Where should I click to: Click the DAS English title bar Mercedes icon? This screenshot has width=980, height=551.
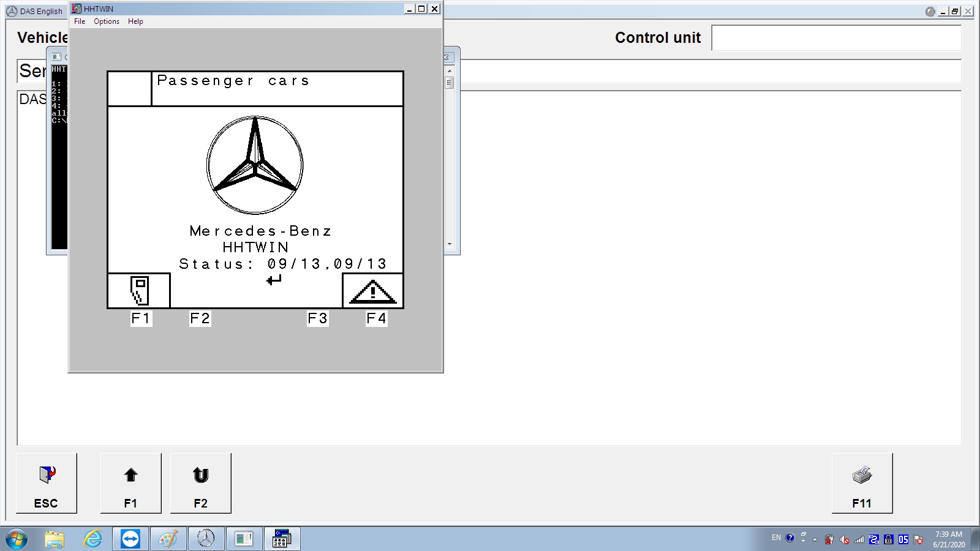pyautogui.click(x=12, y=11)
